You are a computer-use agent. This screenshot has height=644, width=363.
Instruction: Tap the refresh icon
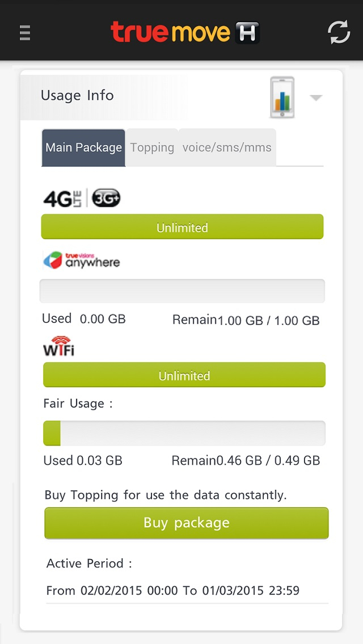[x=339, y=32]
